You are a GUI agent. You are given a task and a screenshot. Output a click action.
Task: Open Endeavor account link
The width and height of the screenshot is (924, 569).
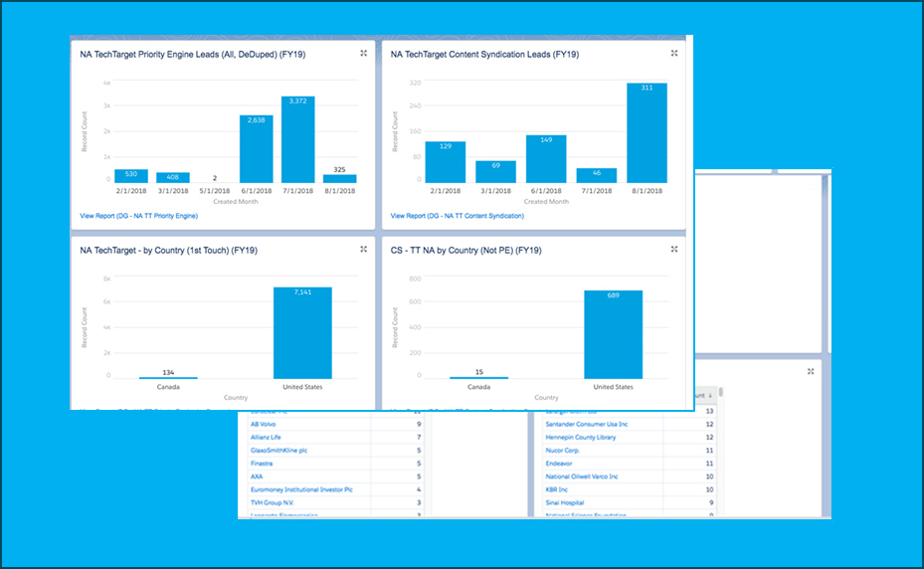tap(559, 464)
